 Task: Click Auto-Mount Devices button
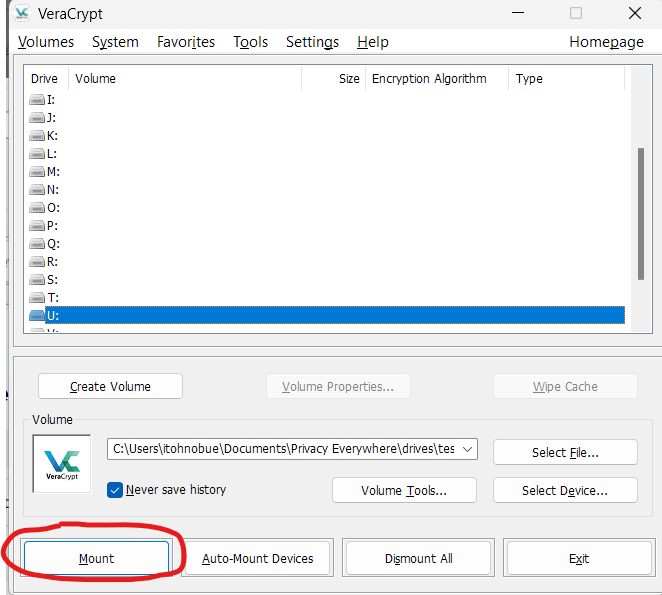pos(258,558)
